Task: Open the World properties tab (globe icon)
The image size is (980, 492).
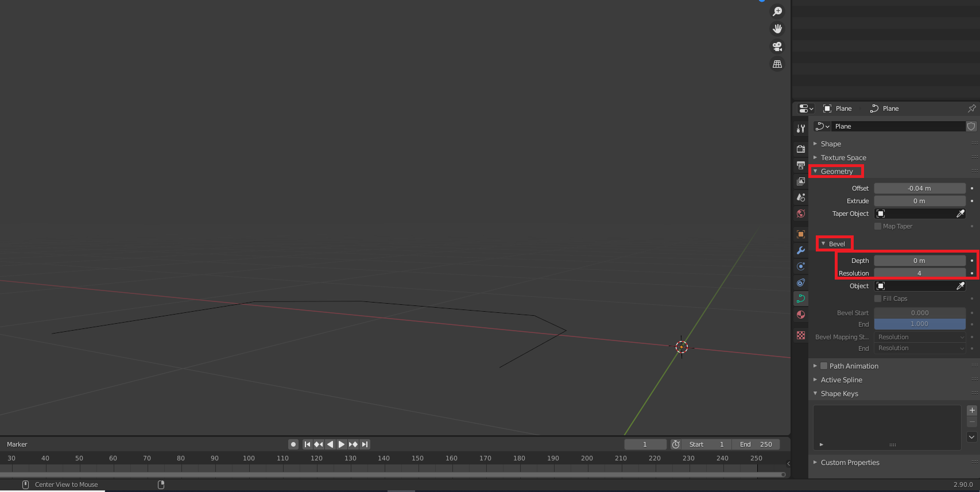Action: (801, 214)
